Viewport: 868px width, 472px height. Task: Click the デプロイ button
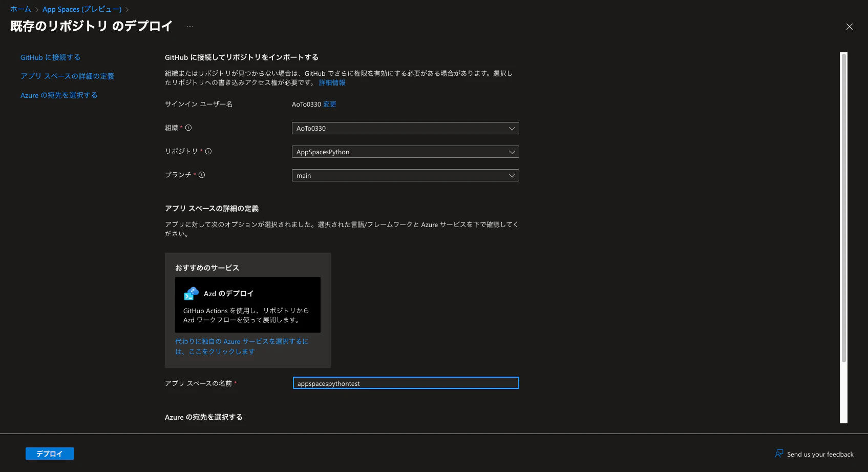click(50, 454)
